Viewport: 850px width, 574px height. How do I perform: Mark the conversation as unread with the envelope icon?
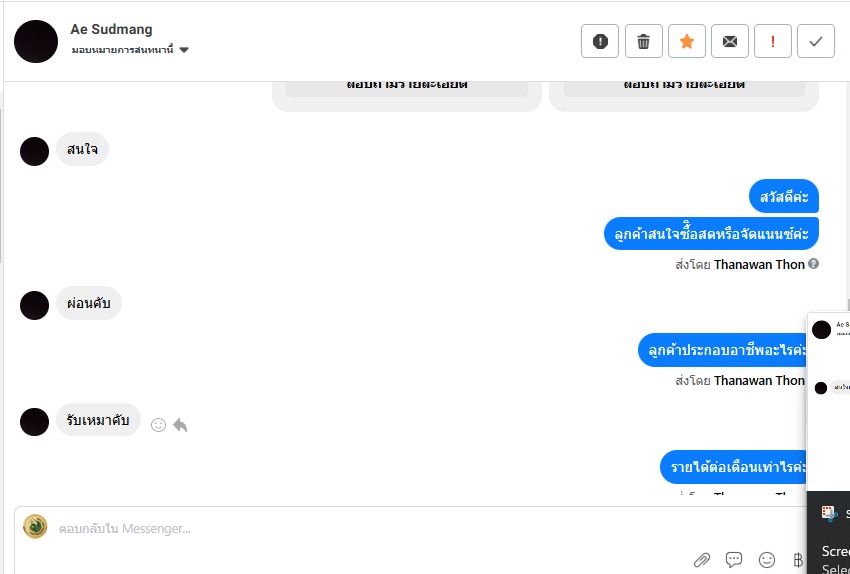pyautogui.click(x=730, y=41)
